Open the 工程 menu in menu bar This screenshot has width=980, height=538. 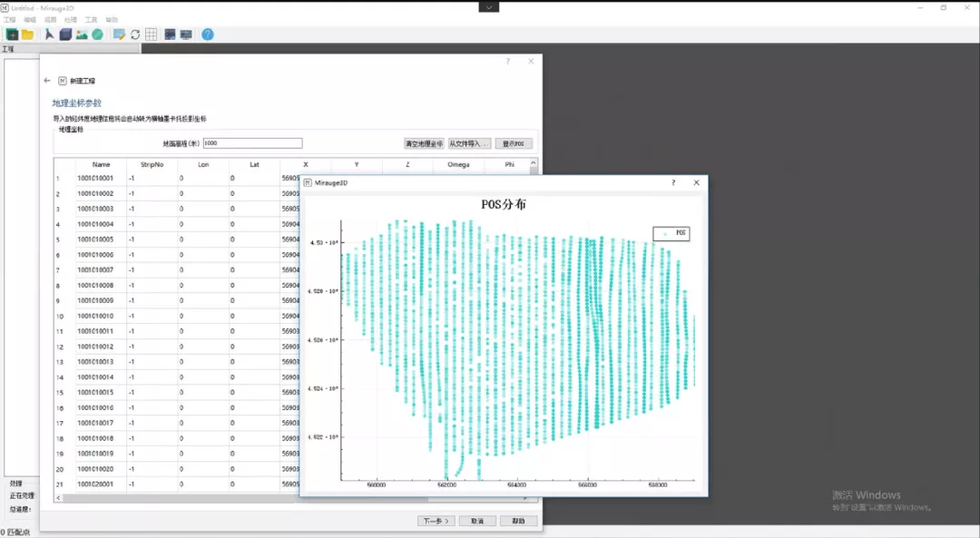9,19
